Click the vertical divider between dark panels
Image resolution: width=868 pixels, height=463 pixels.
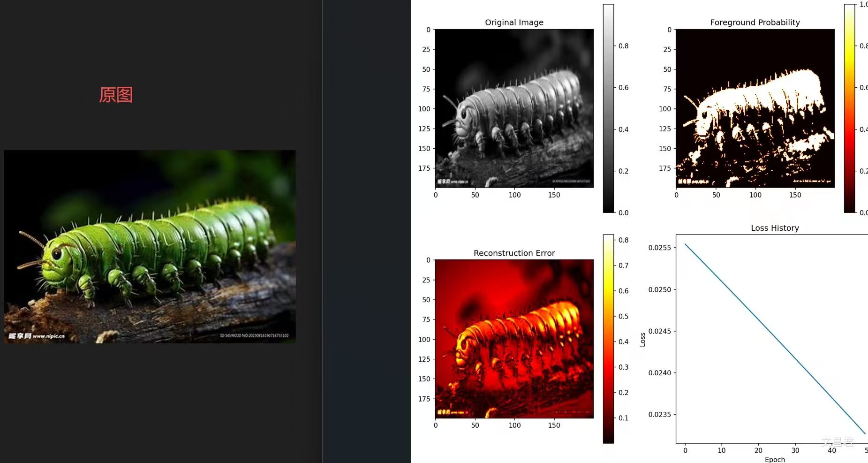[323, 231]
